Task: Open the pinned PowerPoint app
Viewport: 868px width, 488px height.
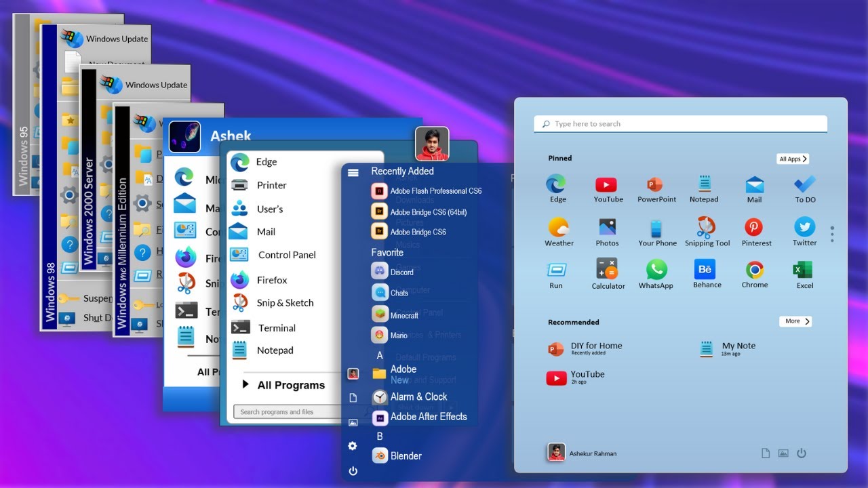Action: point(656,189)
